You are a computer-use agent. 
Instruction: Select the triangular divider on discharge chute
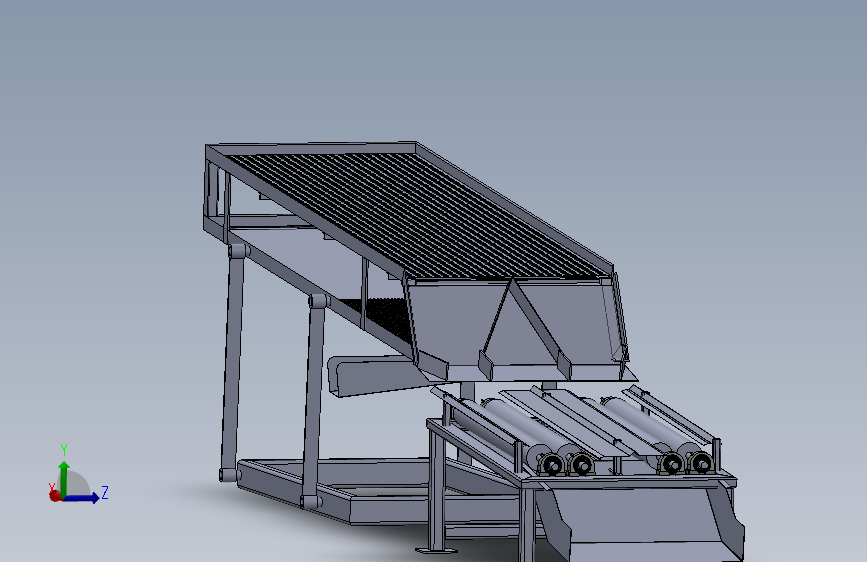523,326
